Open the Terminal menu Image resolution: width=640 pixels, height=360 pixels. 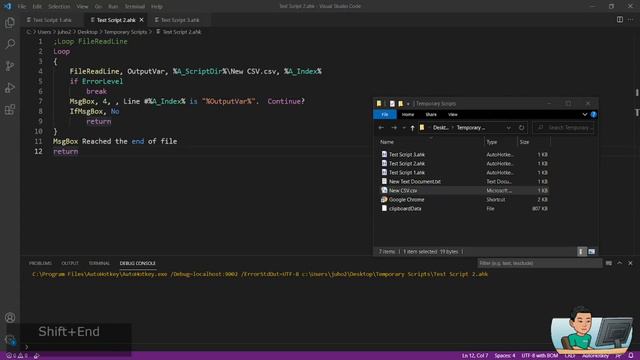point(135,7)
